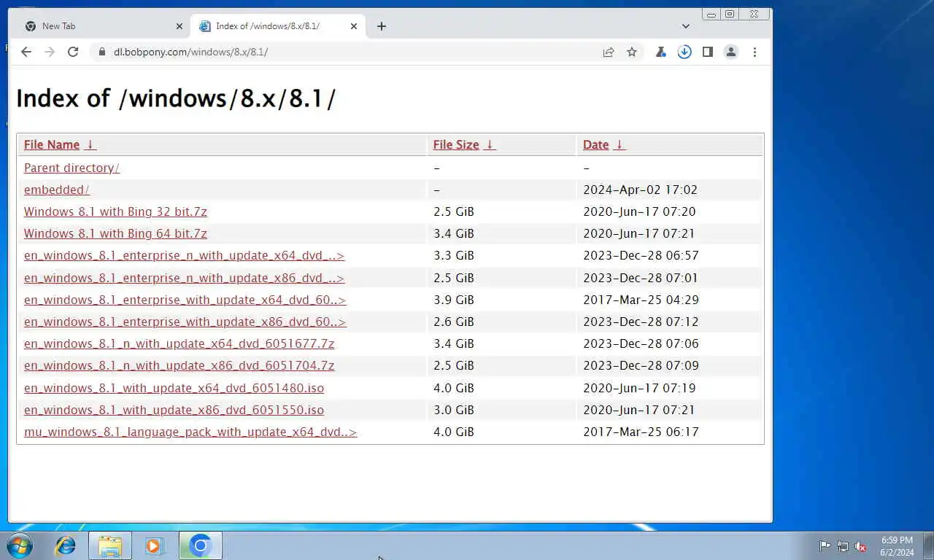View site information lock icon

101,52
